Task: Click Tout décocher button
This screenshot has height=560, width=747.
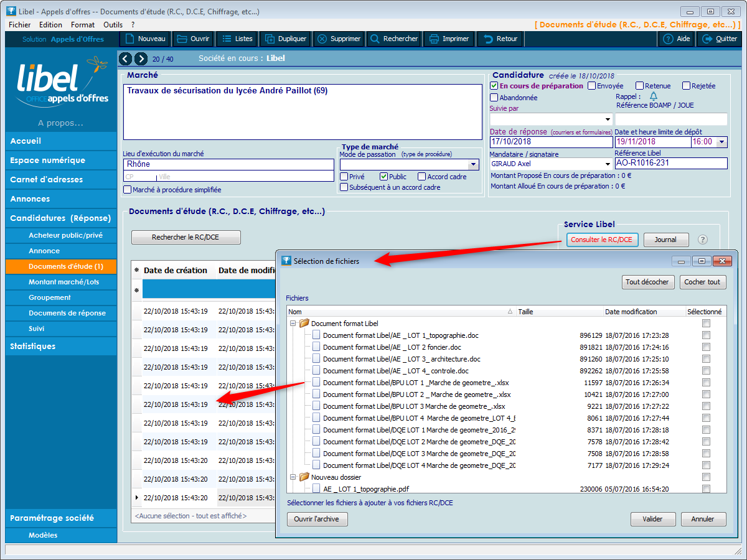Action: tap(648, 282)
